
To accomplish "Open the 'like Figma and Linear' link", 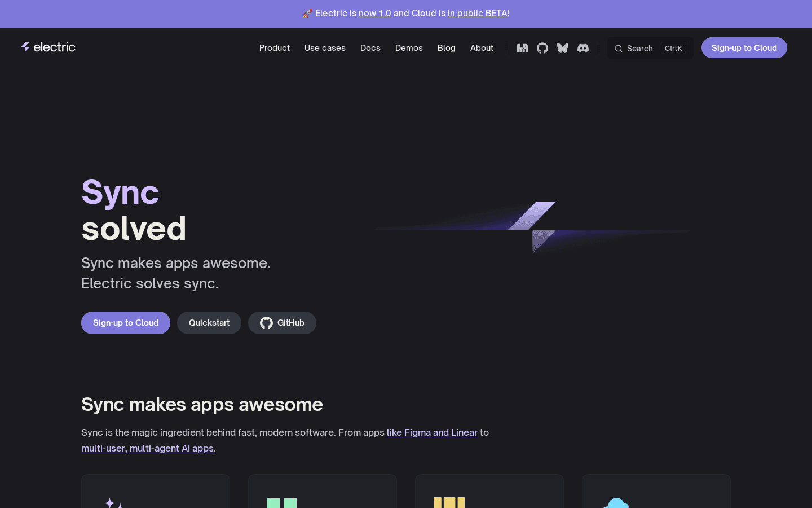I will point(432,432).
